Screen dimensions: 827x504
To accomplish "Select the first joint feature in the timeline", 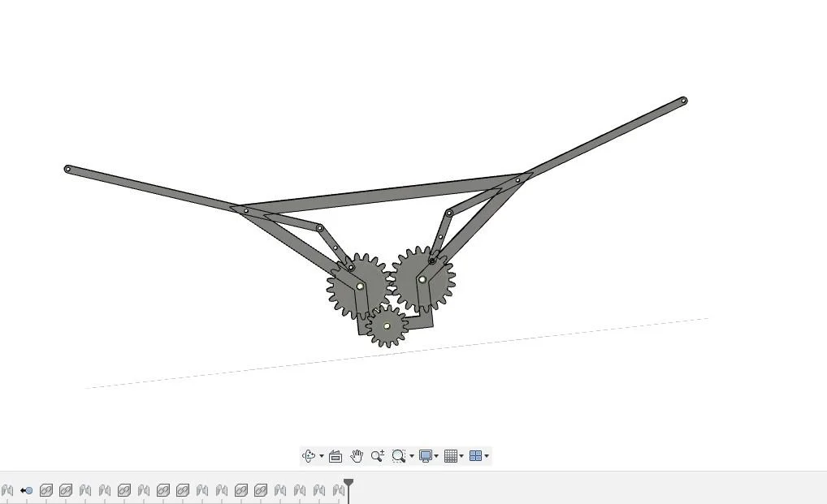I will (x=7, y=490).
